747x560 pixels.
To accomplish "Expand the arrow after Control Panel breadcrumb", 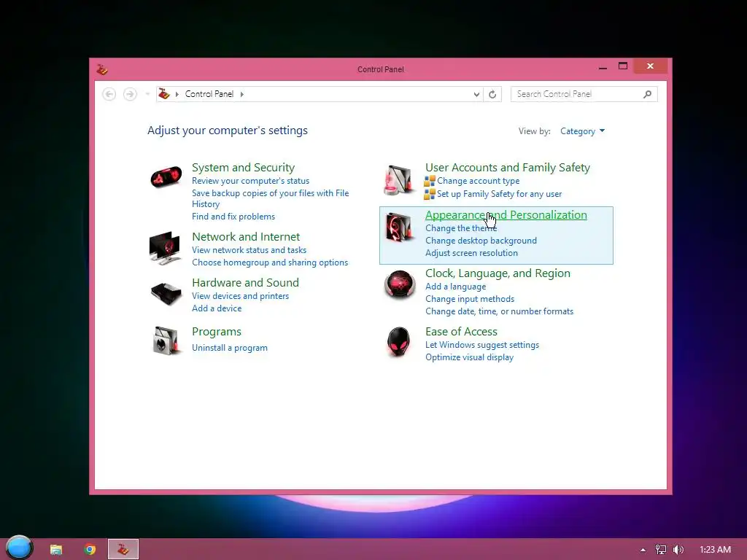I will 242,94.
